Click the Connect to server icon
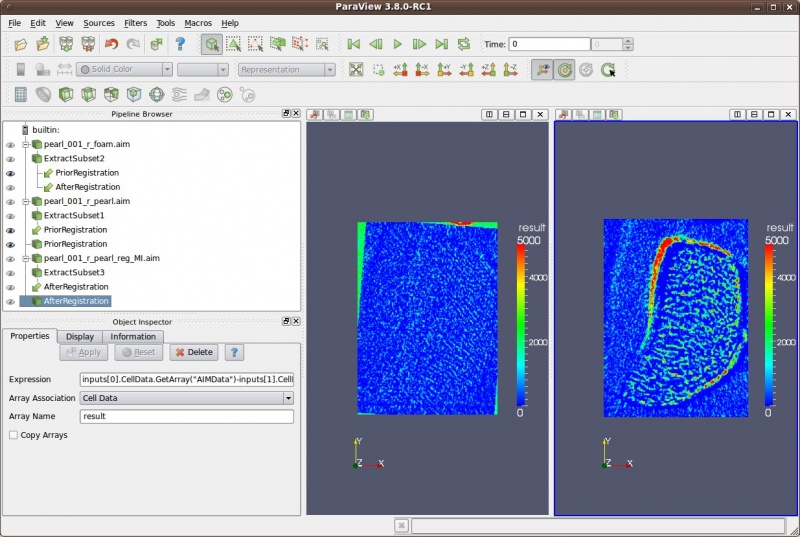This screenshot has height=537, width=800. click(66, 44)
